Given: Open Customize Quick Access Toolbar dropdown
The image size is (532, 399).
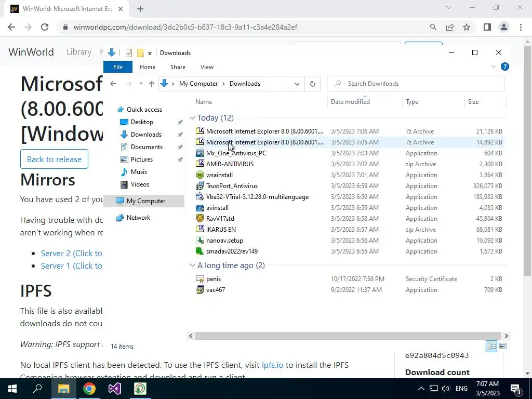Looking at the screenshot, I should pos(150,54).
